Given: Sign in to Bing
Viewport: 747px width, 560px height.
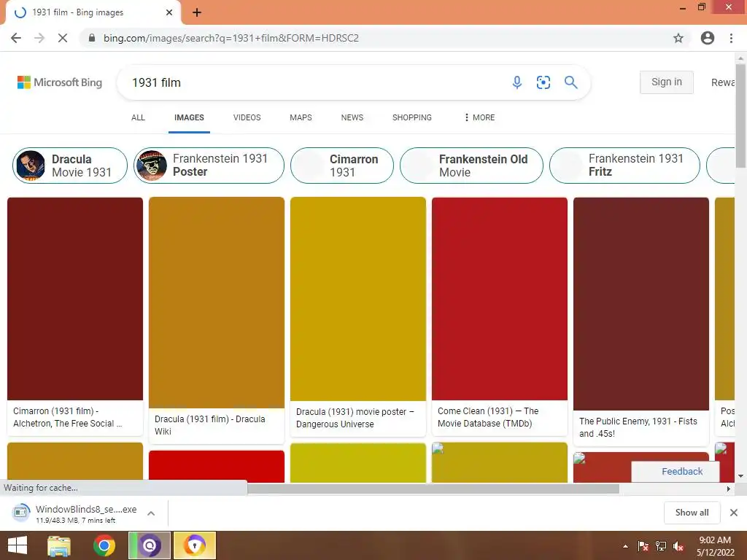Looking at the screenshot, I should [x=667, y=82].
